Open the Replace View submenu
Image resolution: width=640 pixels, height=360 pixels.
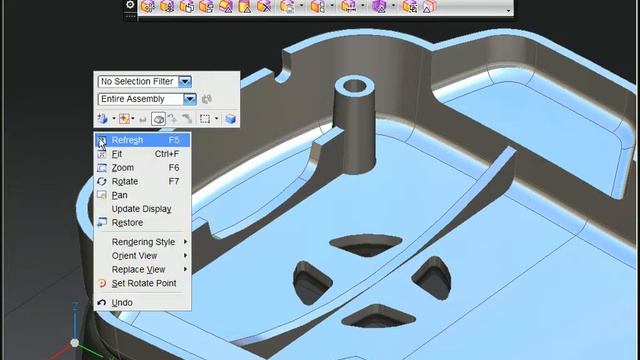pos(142,269)
